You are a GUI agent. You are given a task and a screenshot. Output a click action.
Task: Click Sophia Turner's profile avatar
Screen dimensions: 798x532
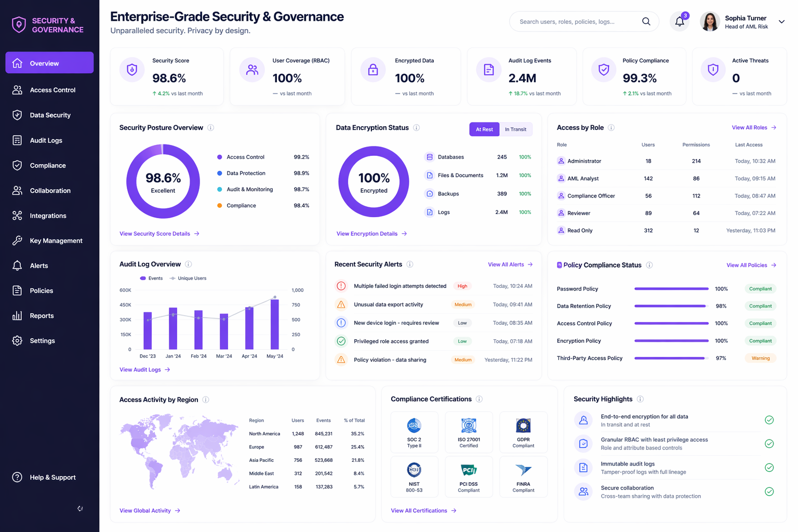coord(710,22)
